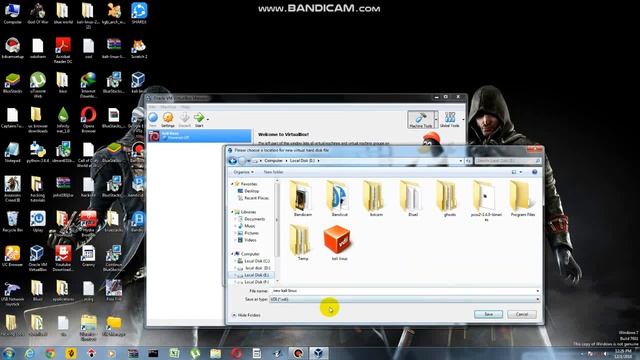
Task: Open Music library in navigation pane
Action: pyautogui.click(x=247, y=226)
